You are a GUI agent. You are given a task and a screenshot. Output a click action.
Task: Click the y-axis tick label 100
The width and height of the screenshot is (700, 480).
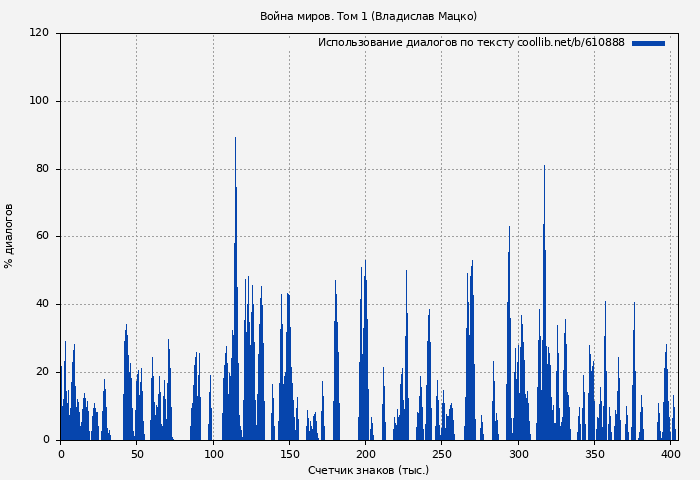coord(39,101)
